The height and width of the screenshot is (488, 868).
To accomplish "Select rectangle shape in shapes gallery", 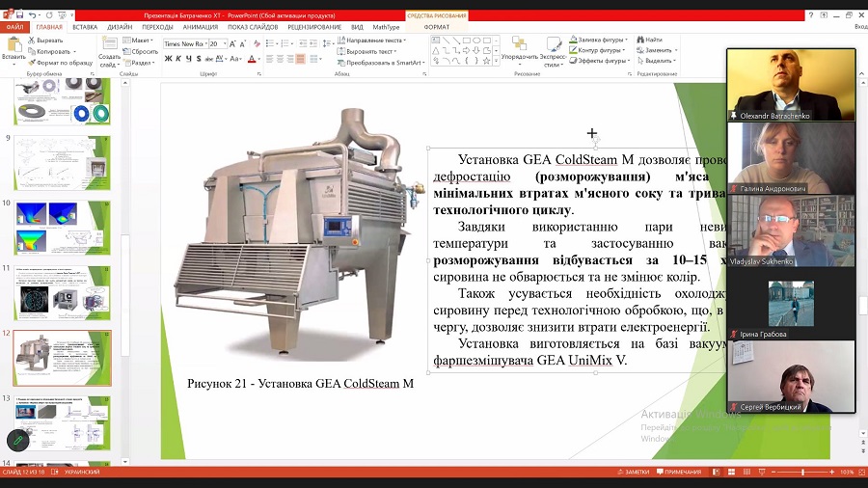I will coord(466,41).
